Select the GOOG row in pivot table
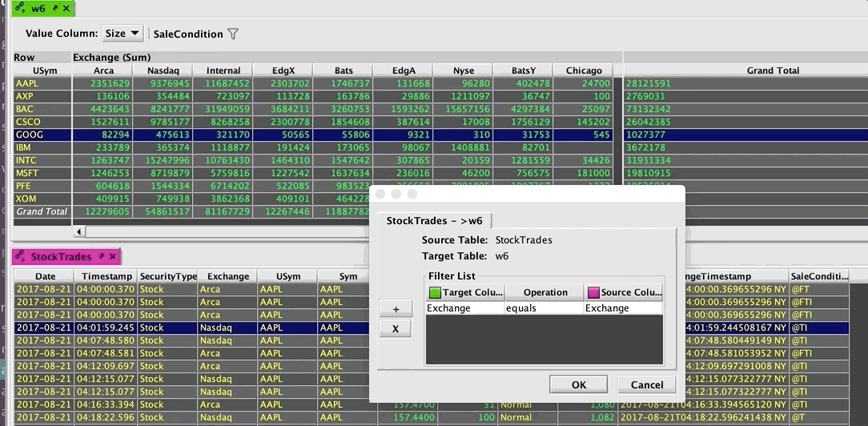The width and height of the screenshot is (868, 426). [30, 135]
